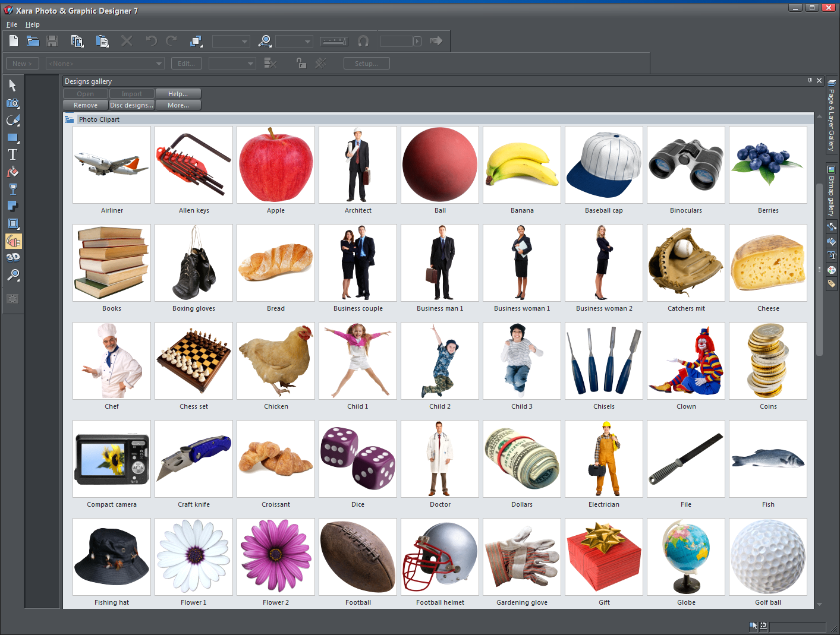This screenshot has width=840, height=635.
Task: Toggle the lock icon in names bar
Action: pyautogui.click(x=301, y=64)
